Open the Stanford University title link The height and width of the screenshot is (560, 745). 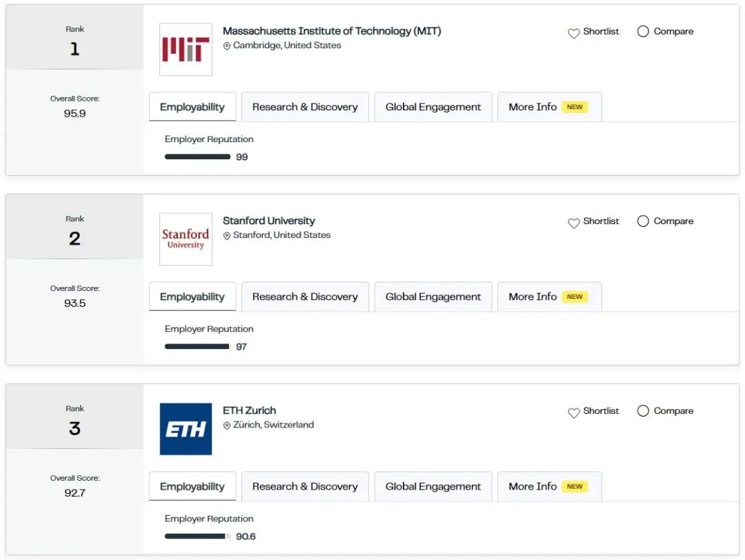tap(268, 221)
